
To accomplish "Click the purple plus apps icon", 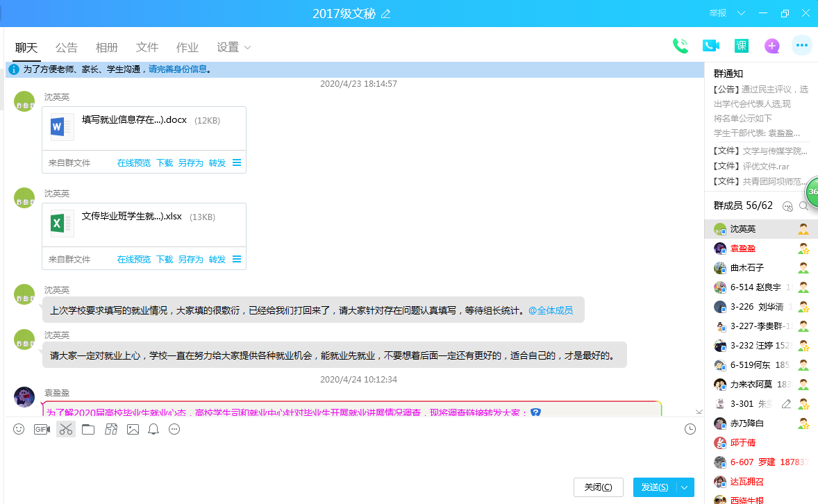I will [771, 46].
